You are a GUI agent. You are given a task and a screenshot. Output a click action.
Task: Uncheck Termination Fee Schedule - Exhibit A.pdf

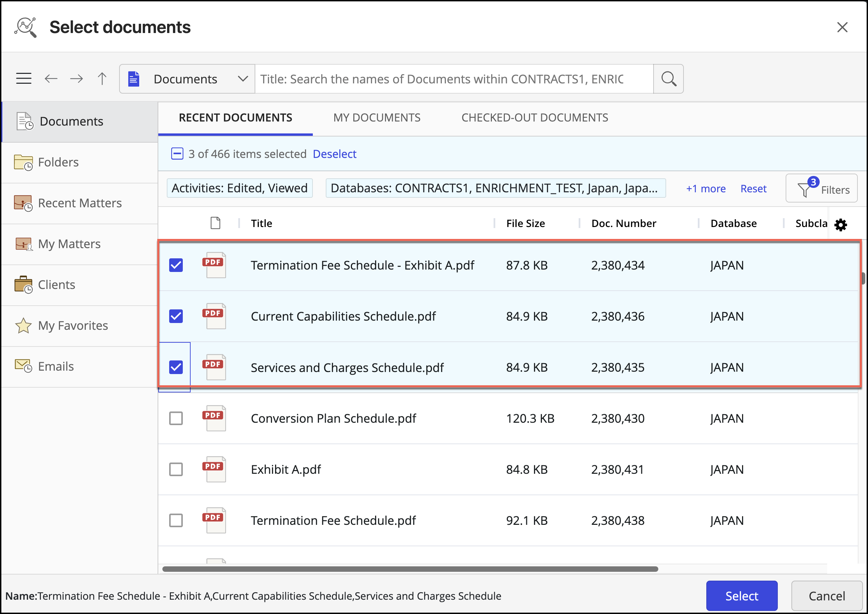176,265
